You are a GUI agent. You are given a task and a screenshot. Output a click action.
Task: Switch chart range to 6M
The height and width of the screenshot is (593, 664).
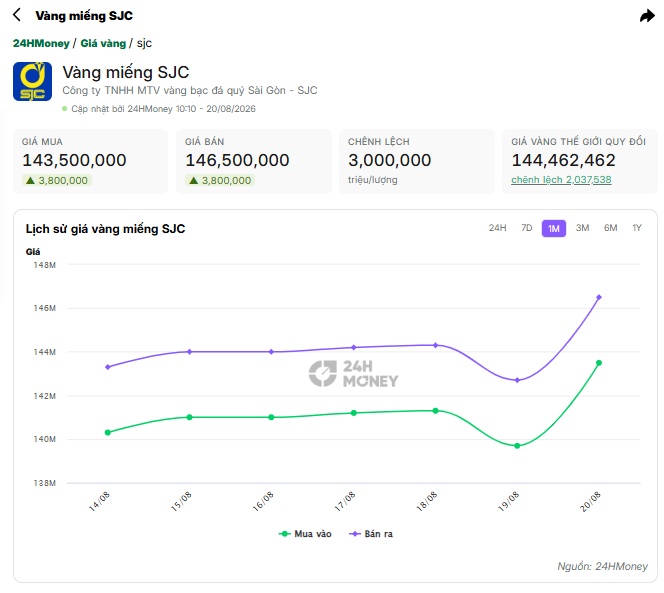[x=610, y=228]
